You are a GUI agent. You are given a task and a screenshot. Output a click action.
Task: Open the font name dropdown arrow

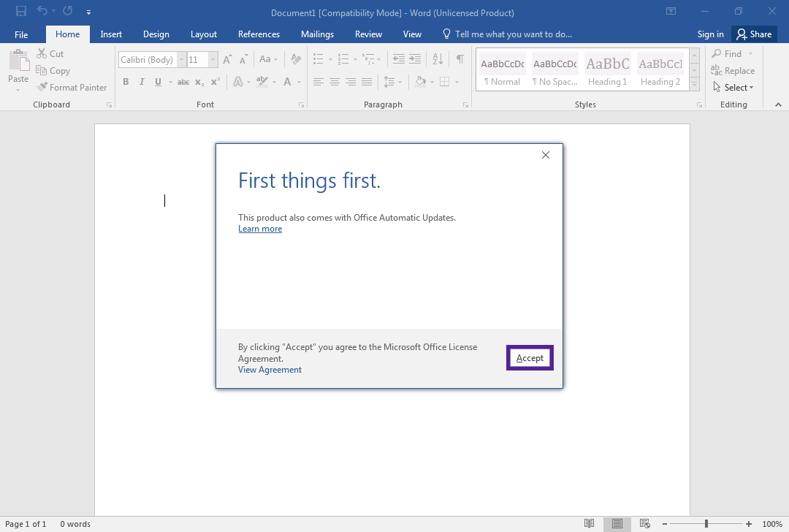pyautogui.click(x=182, y=60)
